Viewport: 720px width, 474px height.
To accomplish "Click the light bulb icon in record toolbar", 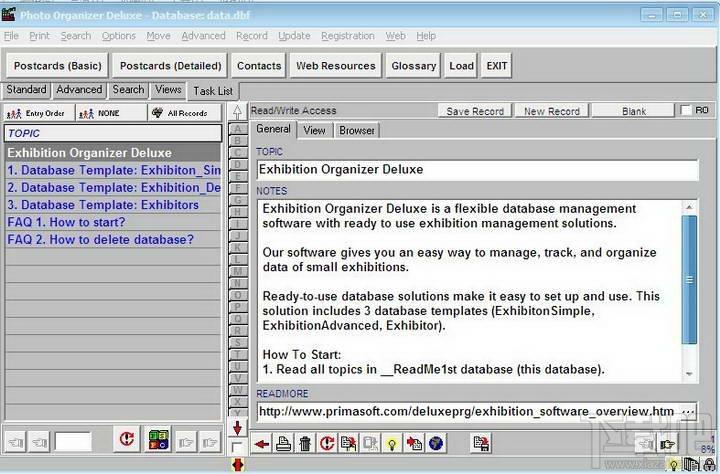I will pyautogui.click(x=392, y=444).
